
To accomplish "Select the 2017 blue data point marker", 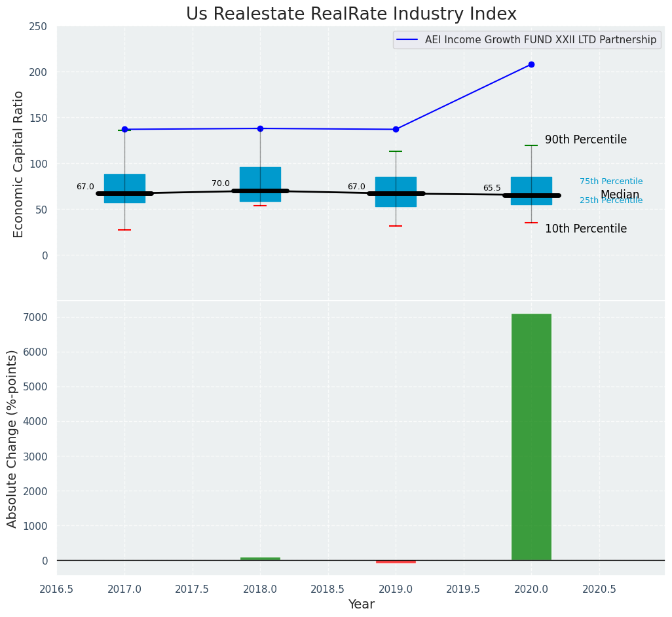I will click(x=124, y=129).
